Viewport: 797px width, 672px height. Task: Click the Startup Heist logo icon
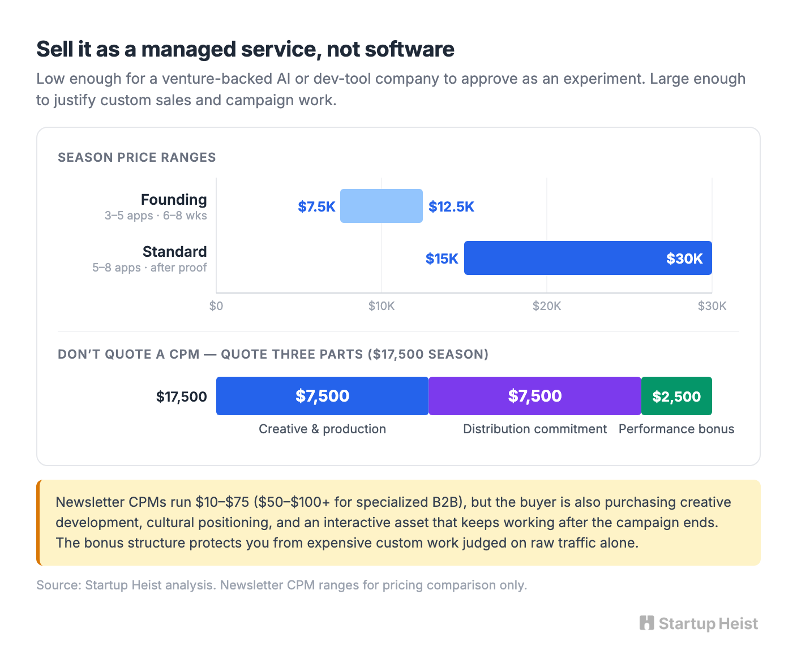pyautogui.click(x=646, y=623)
